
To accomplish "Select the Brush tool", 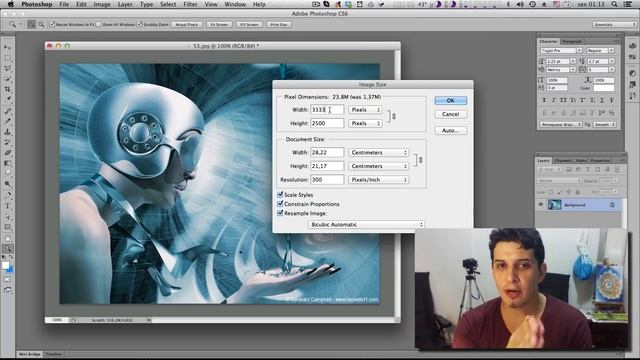I will (x=7, y=121).
